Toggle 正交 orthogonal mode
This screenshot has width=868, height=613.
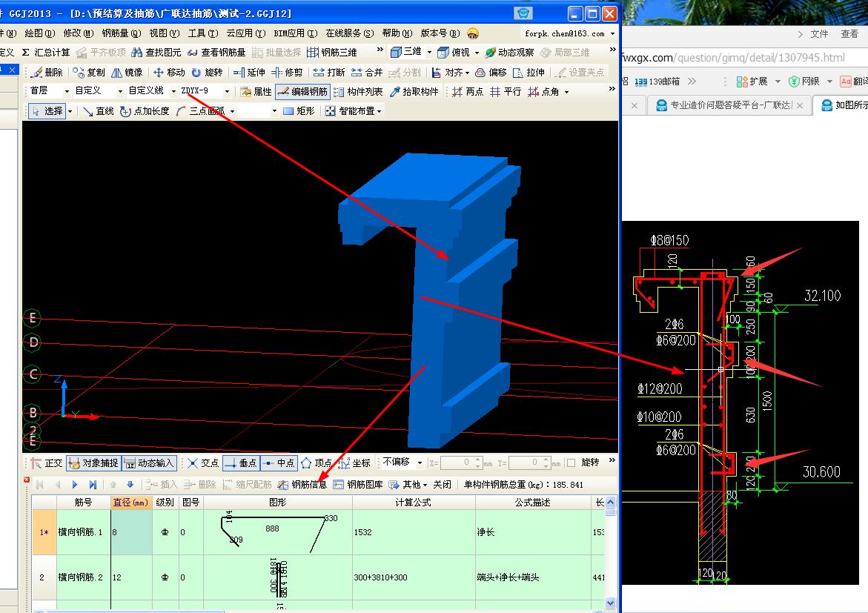click(x=46, y=463)
